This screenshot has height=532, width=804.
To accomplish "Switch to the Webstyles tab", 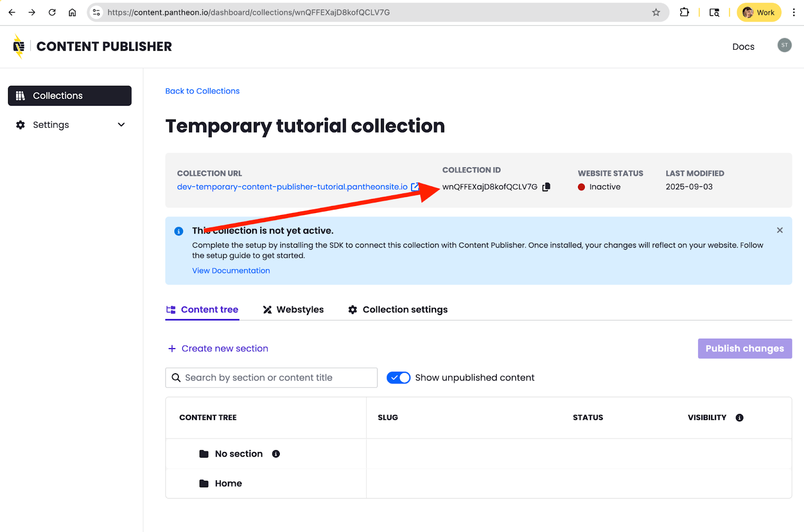I will [293, 309].
